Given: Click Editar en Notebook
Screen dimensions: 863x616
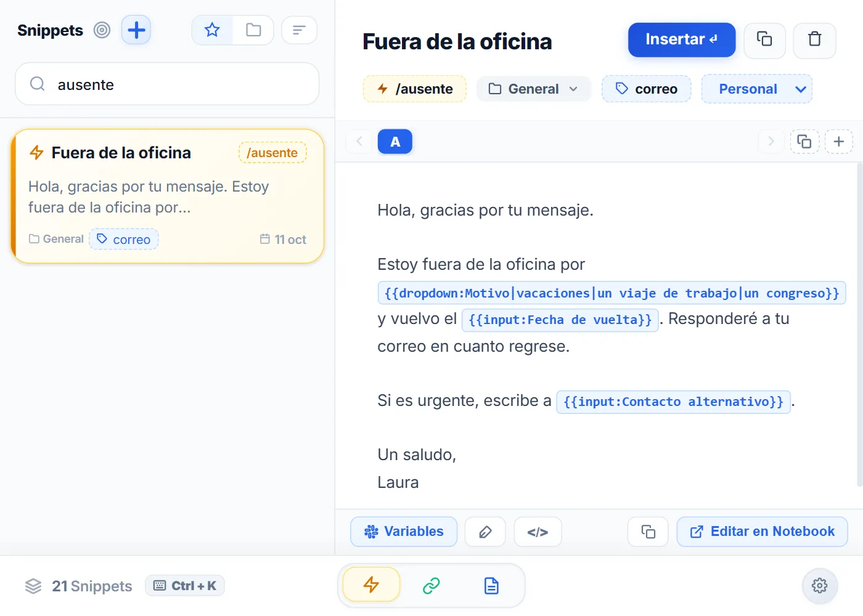Looking at the screenshot, I should 762,532.
